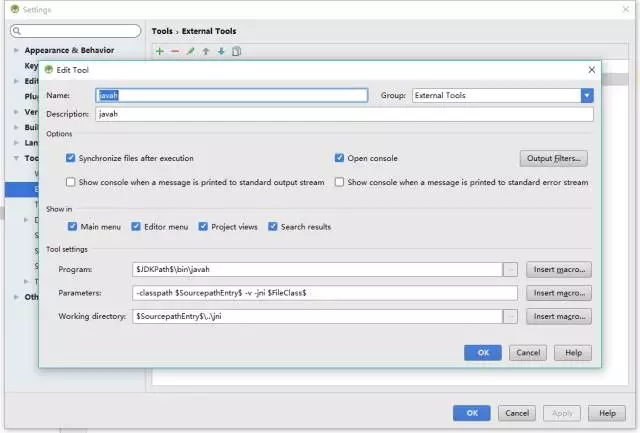The width and height of the screenshot is (640, 433).
Task: Expand the Editor tree node arrow
Action: 16,81
